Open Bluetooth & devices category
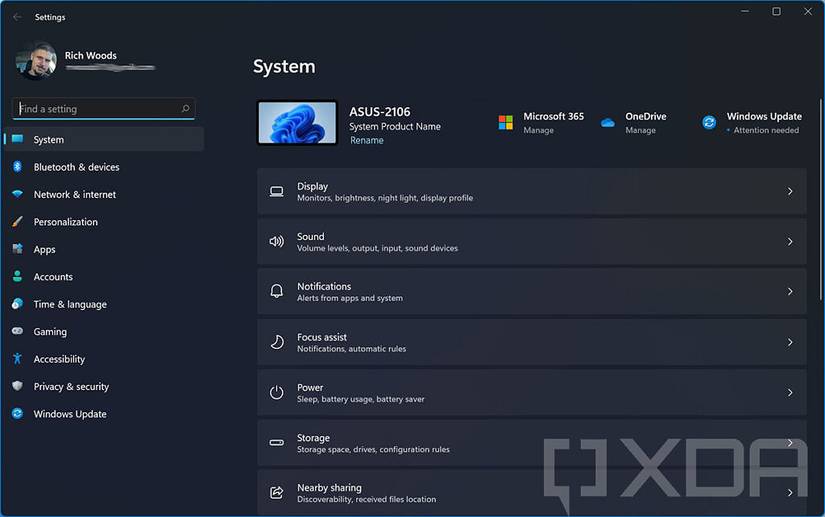This screenshot has width=825, height=517. (x=104, y=167)
